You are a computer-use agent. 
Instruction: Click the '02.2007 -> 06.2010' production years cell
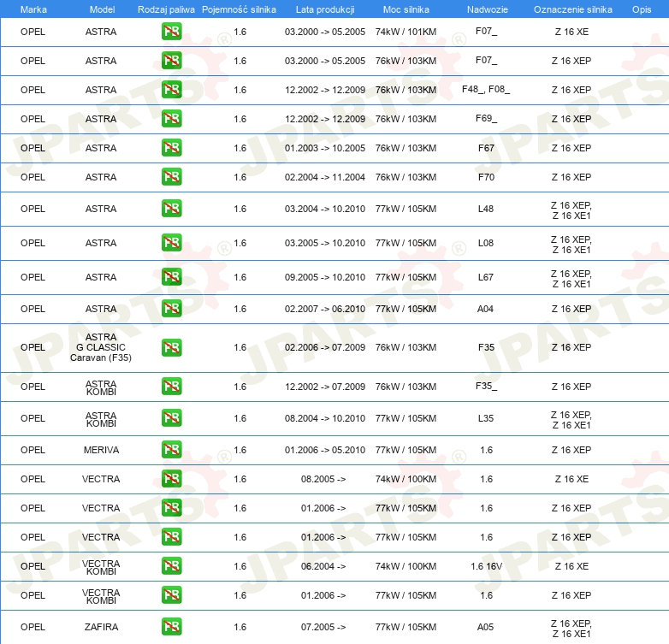pos(325,309)
